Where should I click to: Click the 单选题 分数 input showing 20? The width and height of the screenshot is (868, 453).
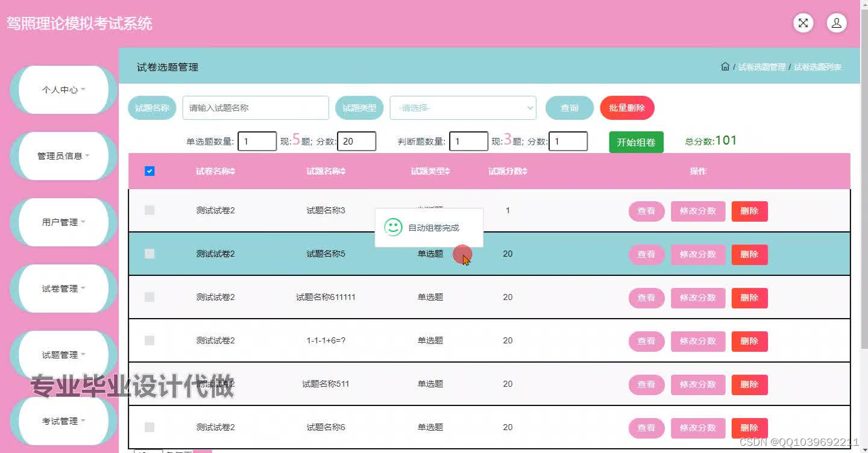coord(356,142)
